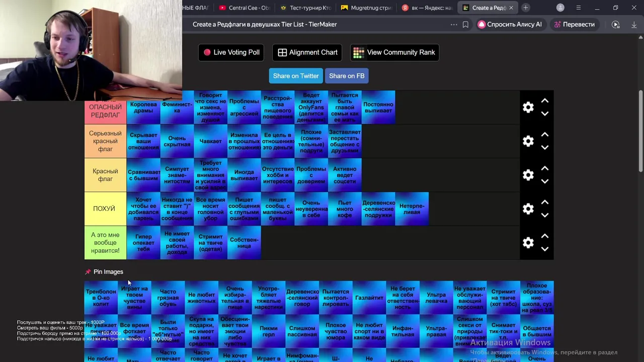Move ОПАСНЫЙ РЕДФЛАГ row down
This screenshot has width=644, height=362.
[x=545, y=114]
